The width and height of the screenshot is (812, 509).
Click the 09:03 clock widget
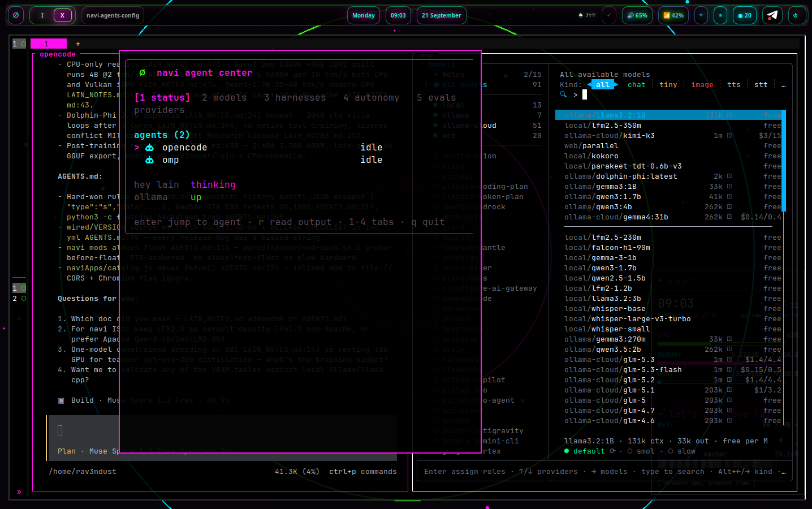[x=398, y=15]
